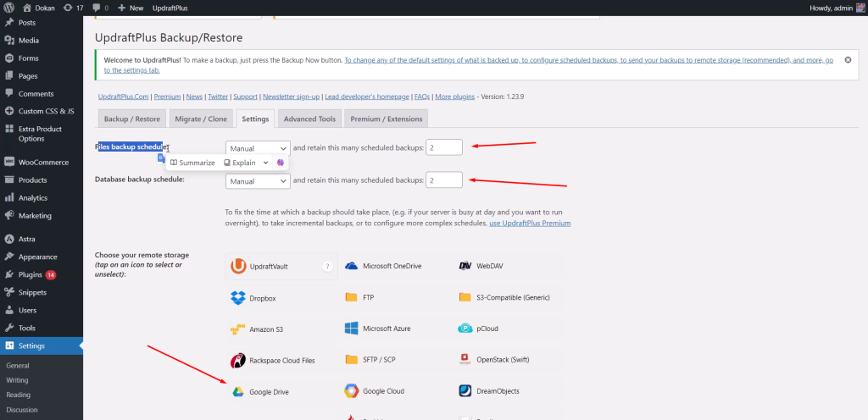
Task: Click the use UpdraftPlus Premium link
Action: [x=530, y=224]
